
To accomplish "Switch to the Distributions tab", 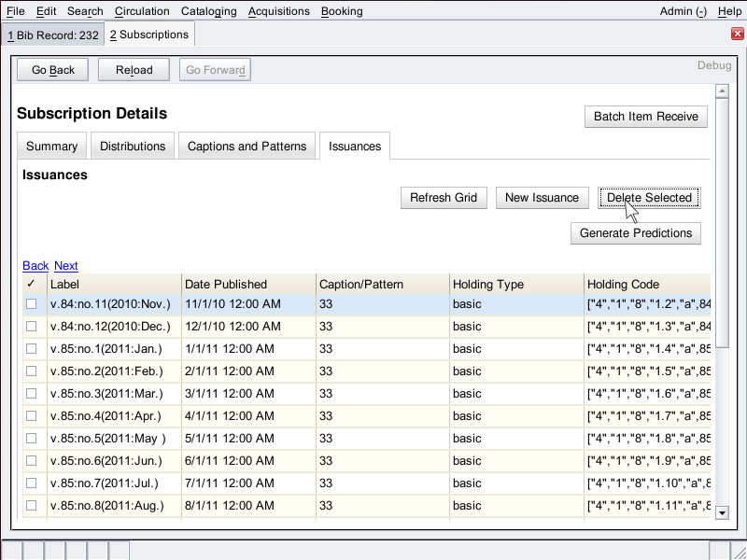I will [133, 147].
